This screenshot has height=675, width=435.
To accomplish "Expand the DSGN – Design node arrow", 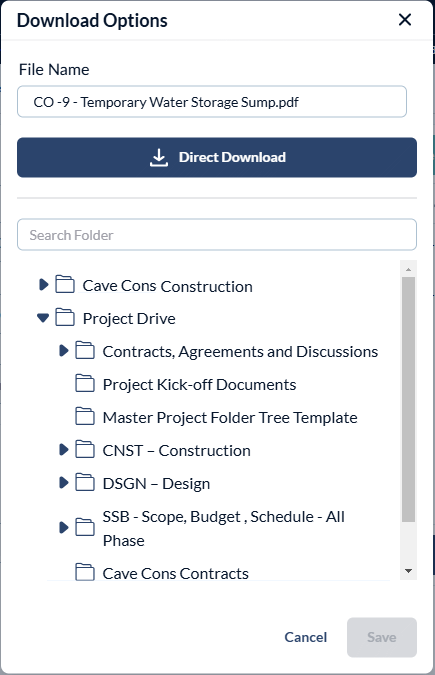I will click(64, 483).
